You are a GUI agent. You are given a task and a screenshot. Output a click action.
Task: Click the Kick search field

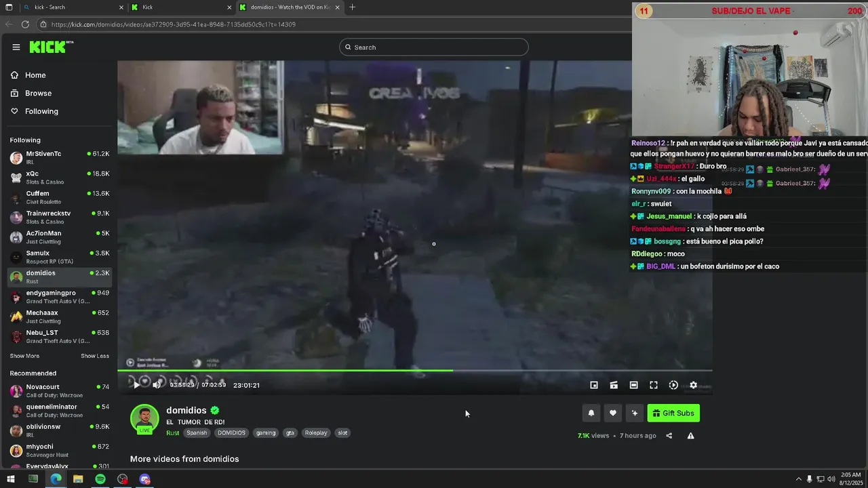click(434, 47)
